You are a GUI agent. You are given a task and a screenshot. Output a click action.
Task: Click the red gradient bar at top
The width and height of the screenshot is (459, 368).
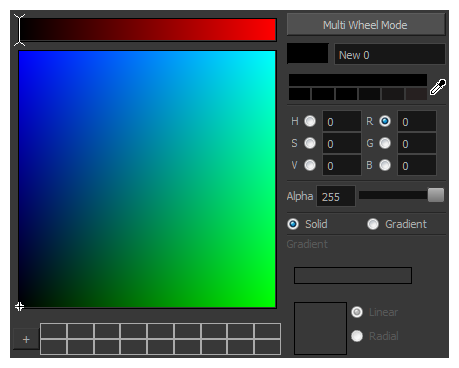(x=148, y=30)
